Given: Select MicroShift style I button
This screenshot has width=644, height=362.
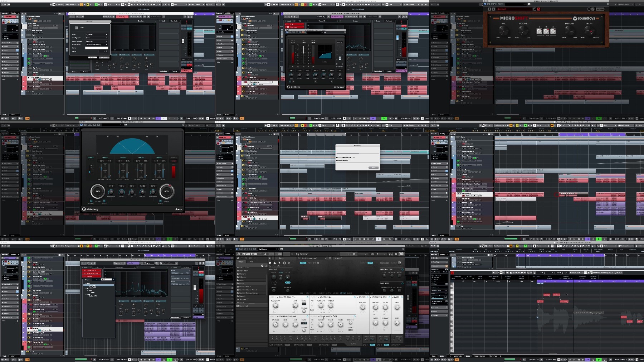Looking at the screenshot, I should point(539,31).
